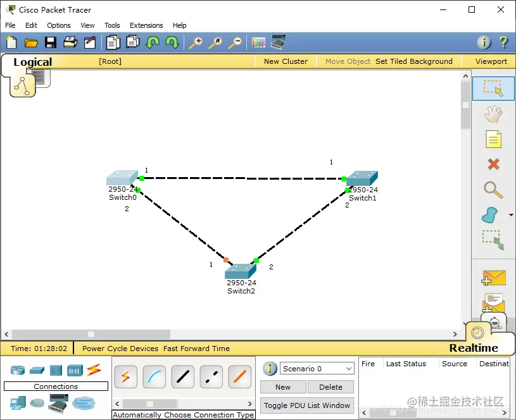Click the Custom Made Devices icon
This screenshot has width=516, height=420.
(58, 403)
